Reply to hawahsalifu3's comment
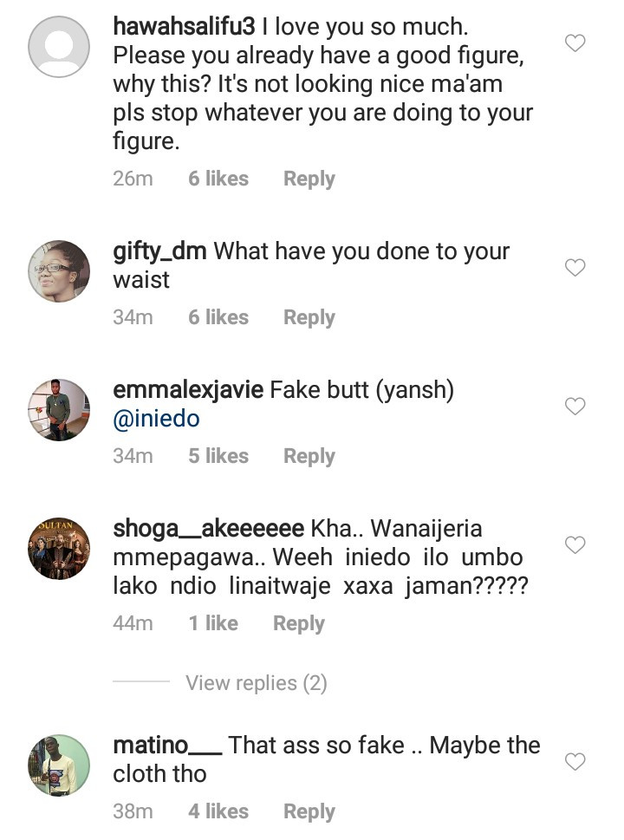This screenshot has height=840, width=624. click(309, 179)
